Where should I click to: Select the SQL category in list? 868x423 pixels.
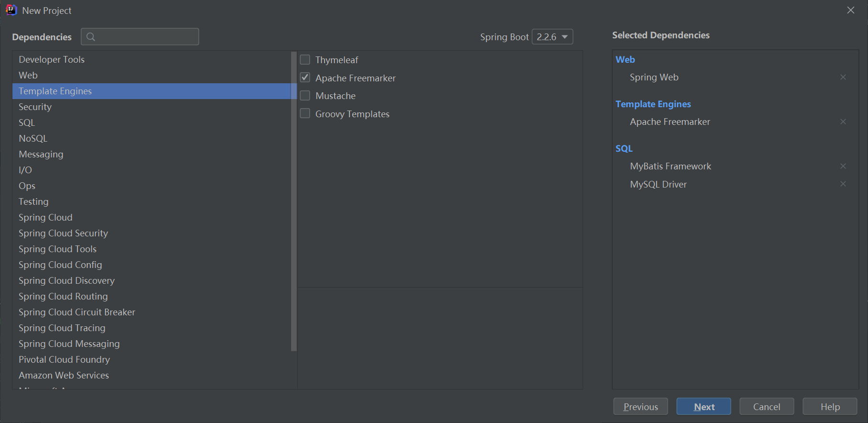152,122
